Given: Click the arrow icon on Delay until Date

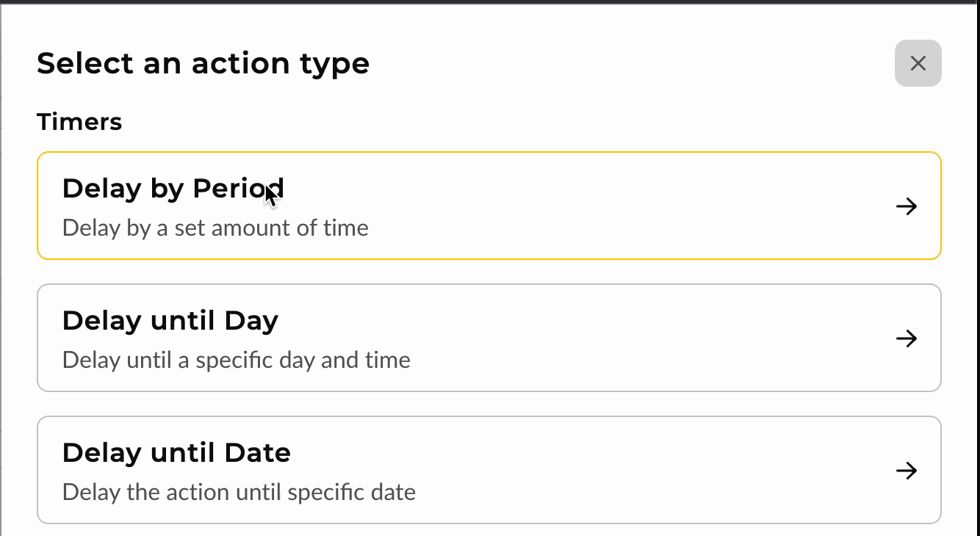Looking at the screenshot, I should point(907,471).
